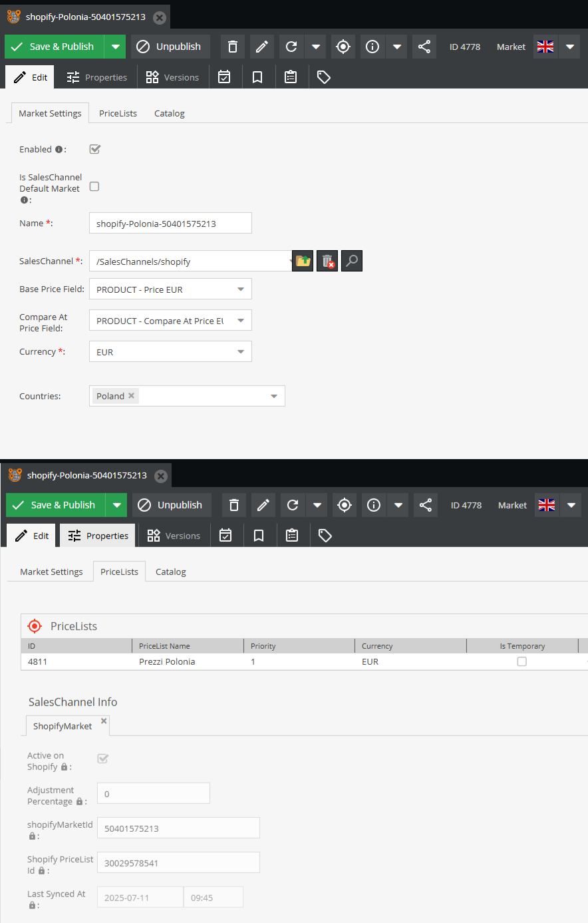Open the Base Price Field dropdown
This screenshot has height=923, width=588.
(240, 289)
